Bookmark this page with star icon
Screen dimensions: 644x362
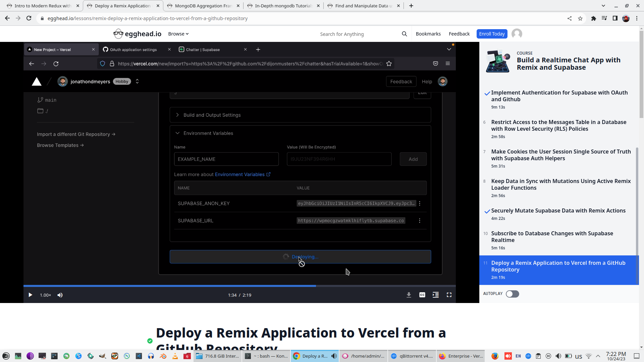(580, 18)
